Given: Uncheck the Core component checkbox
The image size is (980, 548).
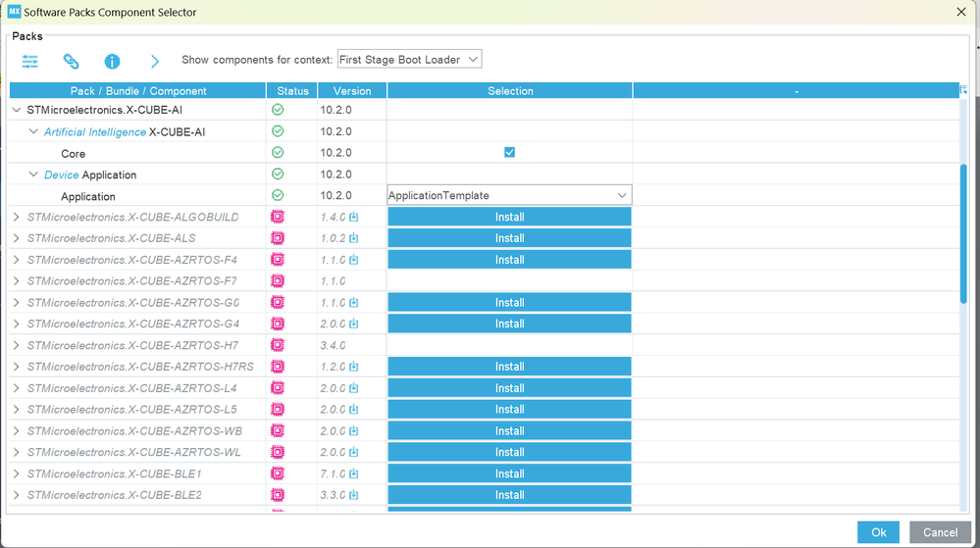Looking at the screenshot, I should (x=509, y=153).
